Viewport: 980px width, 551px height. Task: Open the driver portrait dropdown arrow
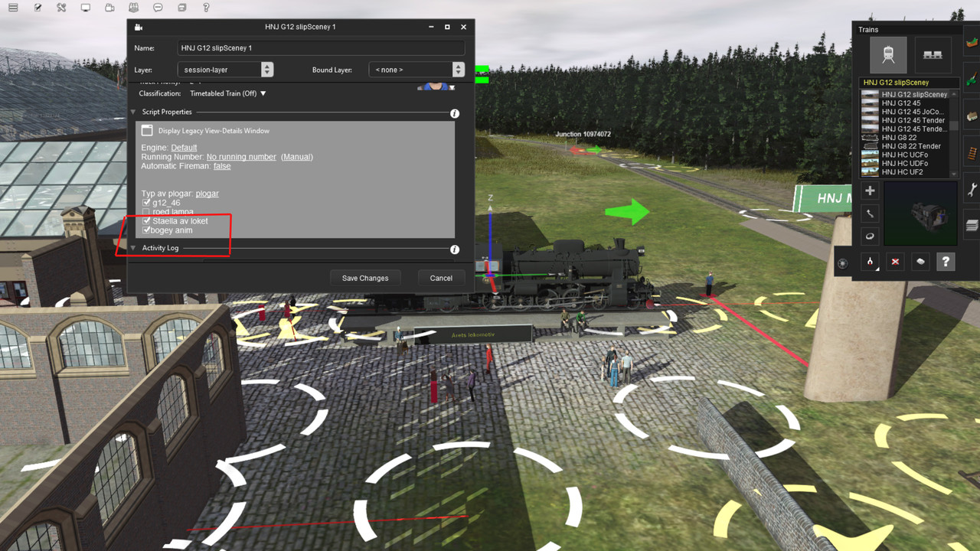(x=452, y=88)
